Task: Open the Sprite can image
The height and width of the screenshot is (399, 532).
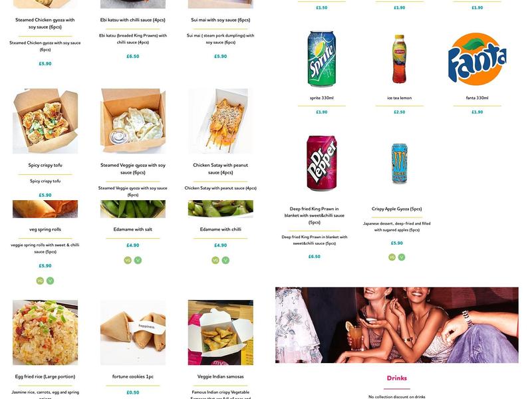Action: (x=322, y=59)
